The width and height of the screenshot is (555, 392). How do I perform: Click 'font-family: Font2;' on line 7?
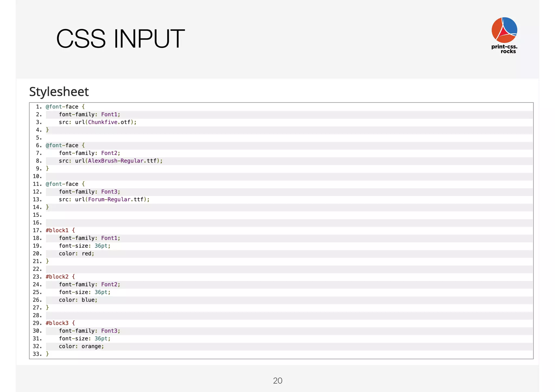[x=89, y=153]
